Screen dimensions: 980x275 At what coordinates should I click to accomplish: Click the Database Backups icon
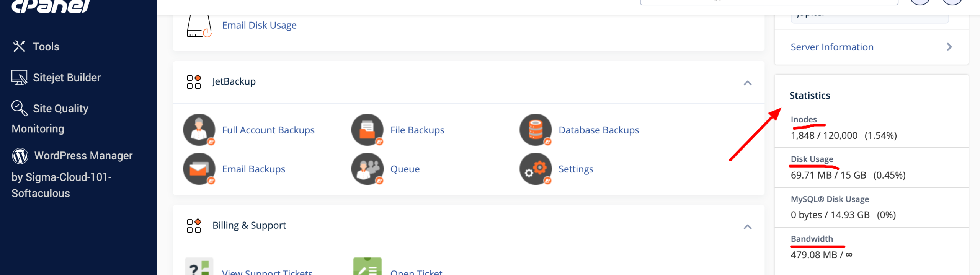[536, 130]
